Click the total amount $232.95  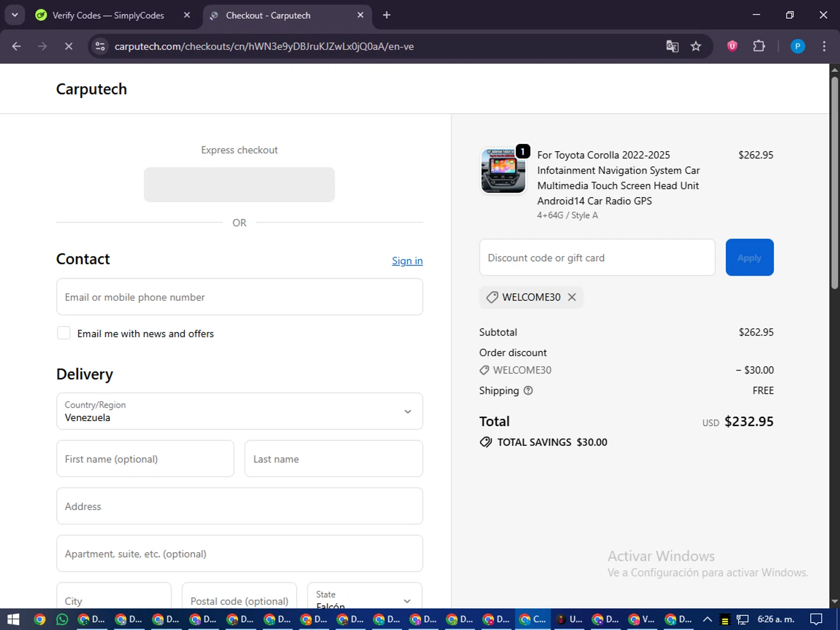pyautogui.click(x=749, y=422)
